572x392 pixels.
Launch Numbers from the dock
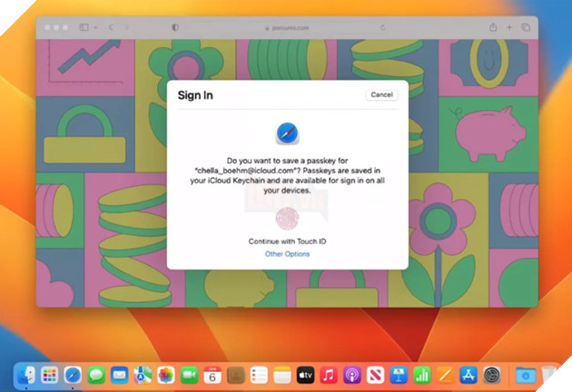(422, 375)
